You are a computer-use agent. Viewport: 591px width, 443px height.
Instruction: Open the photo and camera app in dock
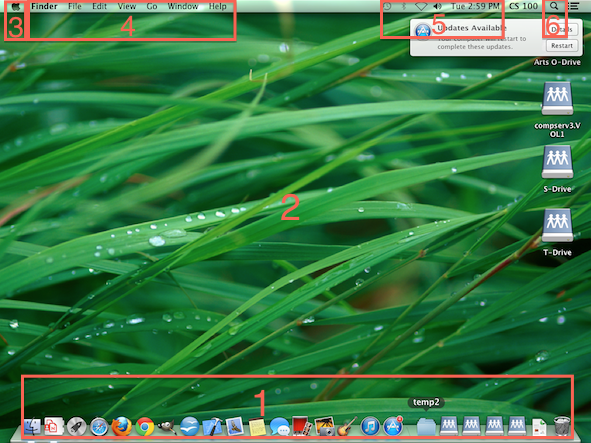[325, 427]
